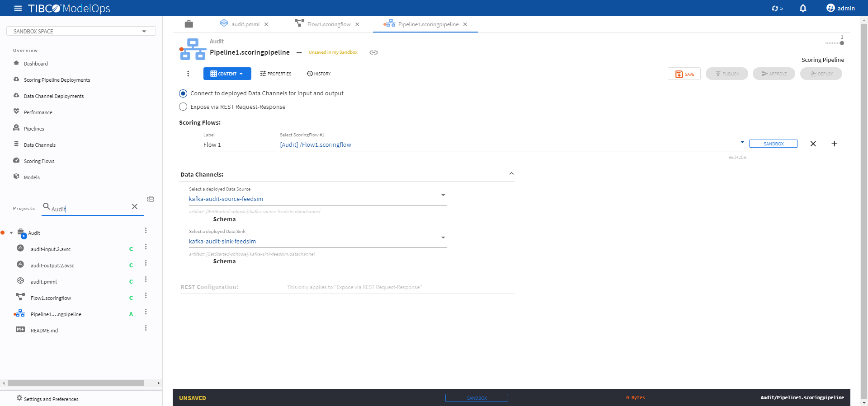Clear the Audit project search text
The width and height of the screenshot is (868, 406).
point(134,206)
